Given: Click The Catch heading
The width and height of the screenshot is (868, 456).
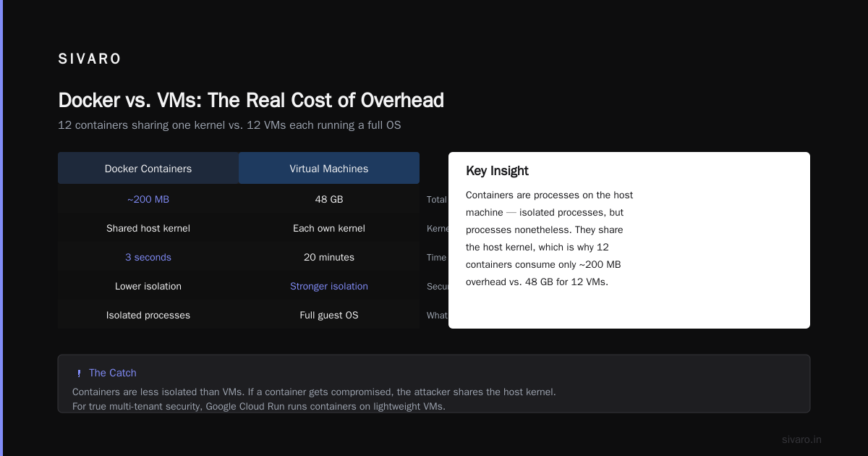Looking at the screenshot, I should [x=112, y=373].
